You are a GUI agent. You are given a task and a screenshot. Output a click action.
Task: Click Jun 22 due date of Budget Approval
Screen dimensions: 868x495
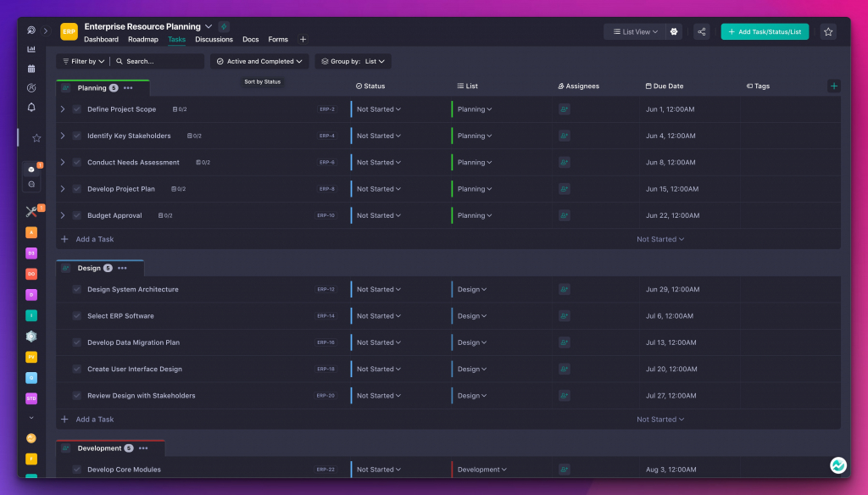click(x=672, y=215)
